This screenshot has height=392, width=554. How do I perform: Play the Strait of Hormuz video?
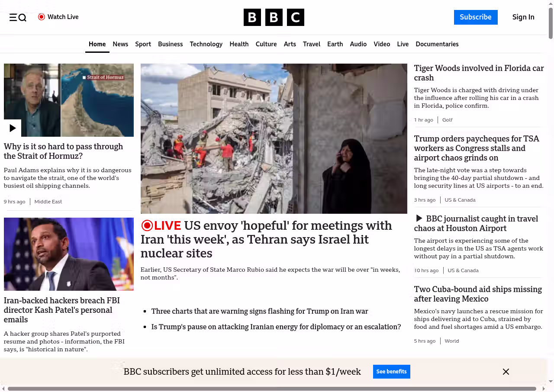[13, 128]
